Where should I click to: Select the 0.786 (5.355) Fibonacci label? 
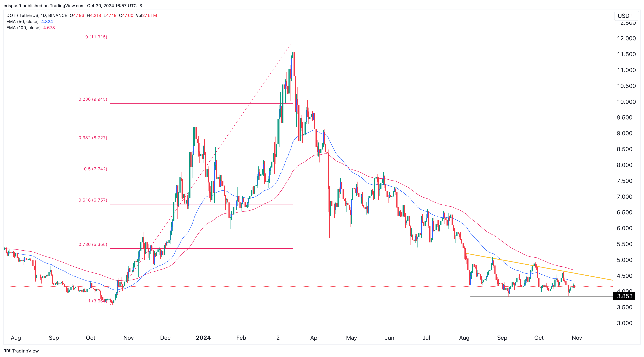93,244
